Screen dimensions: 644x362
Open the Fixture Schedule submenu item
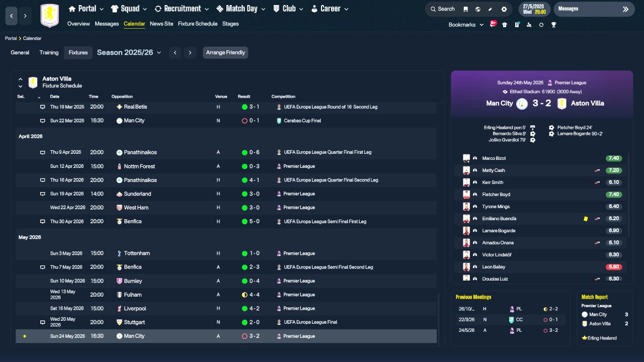[x=198, y=24]
